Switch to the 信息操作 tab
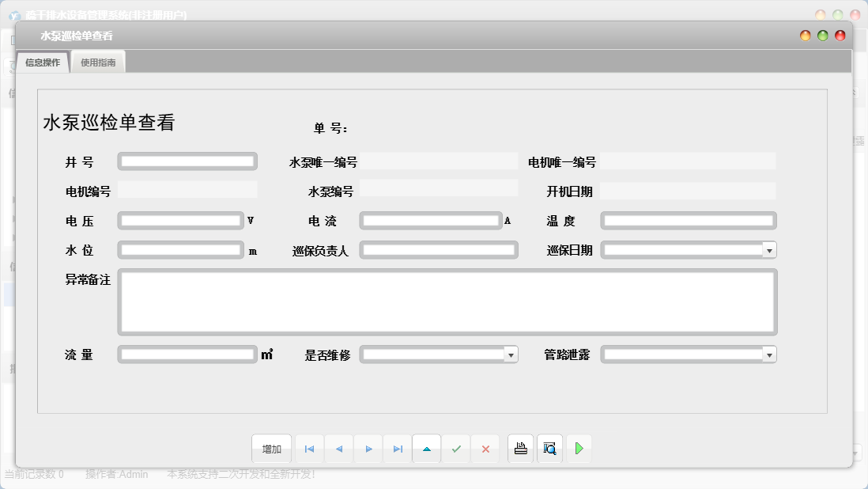The height and width of the screenshot is (489, 868). click(x=43, y=63)
